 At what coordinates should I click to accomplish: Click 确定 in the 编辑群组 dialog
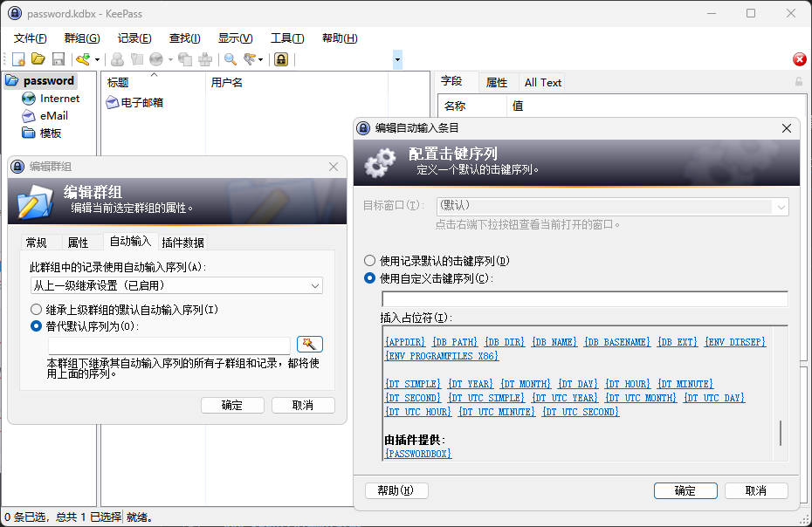click(x=232, y=405)
